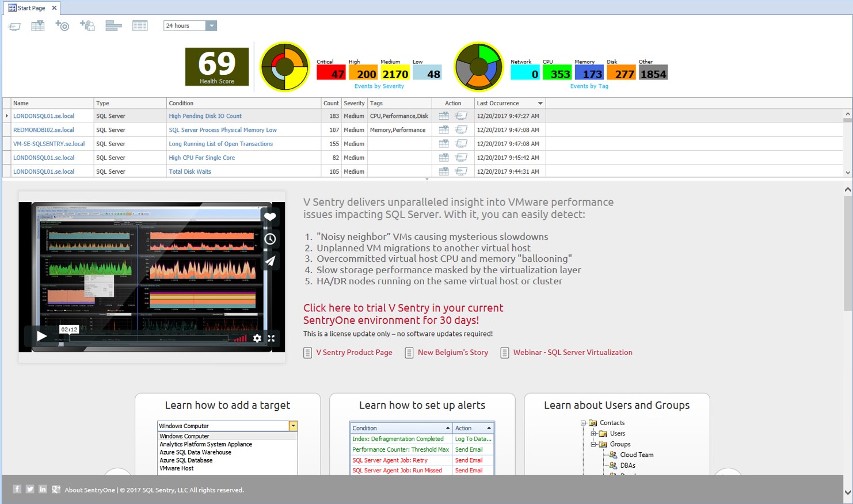Select the Low count 48 box
853x504 pixels.
coord(427,73)
